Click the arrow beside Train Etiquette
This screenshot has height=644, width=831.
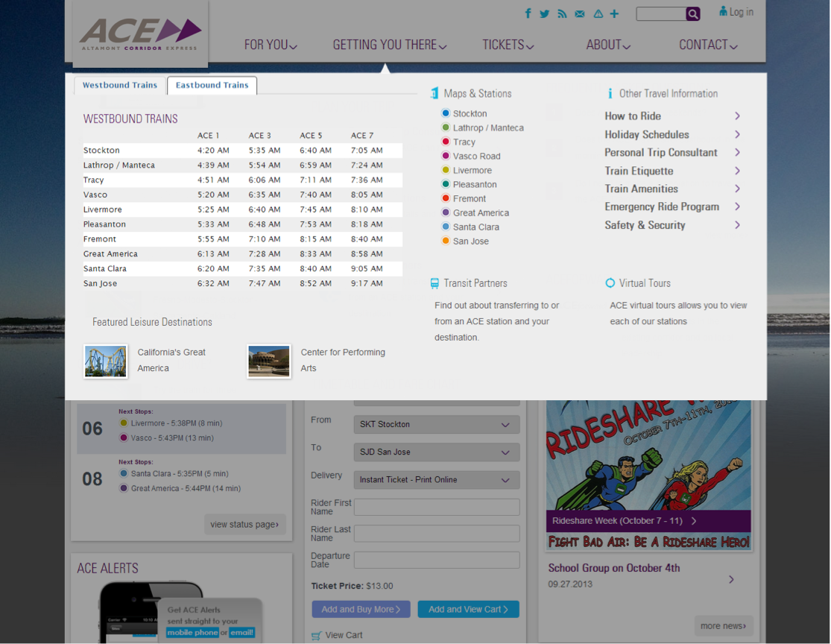737,171
